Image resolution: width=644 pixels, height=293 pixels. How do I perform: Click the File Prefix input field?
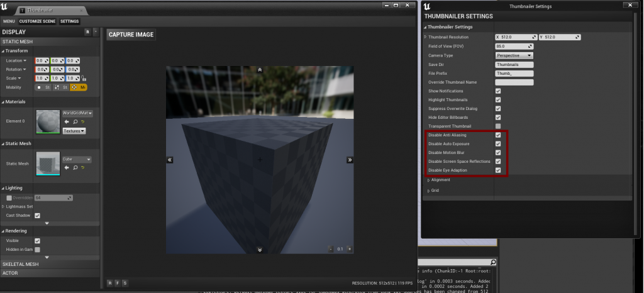coord(514,73)
